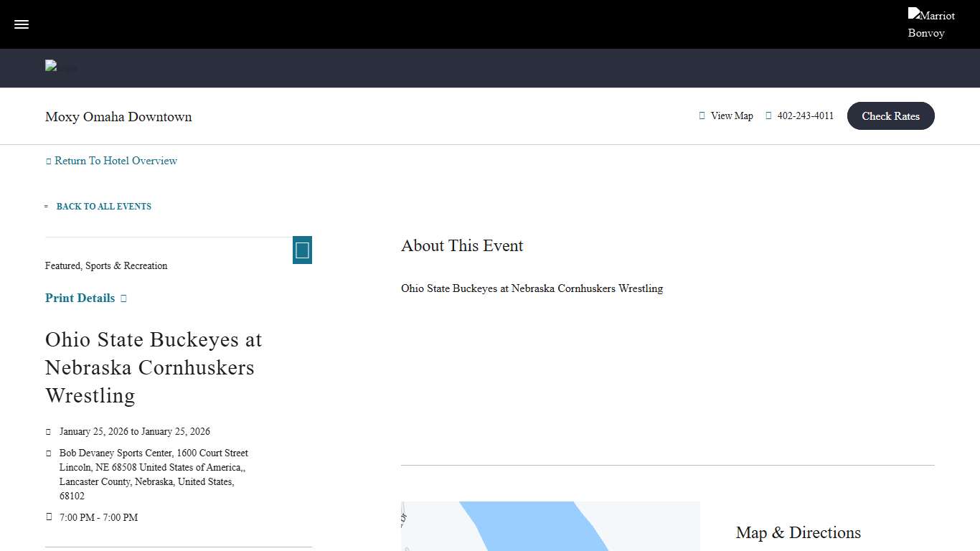Select the Print Details link
The height and width of the screenshot is (551, 980).
click(x=80, y=298)
